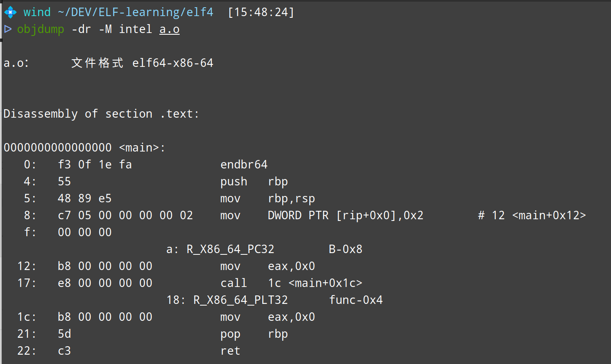The height and width of the screenshot is (364, 611).
Task: Click the -M intel option text
Action: click(x=125, y=29)
